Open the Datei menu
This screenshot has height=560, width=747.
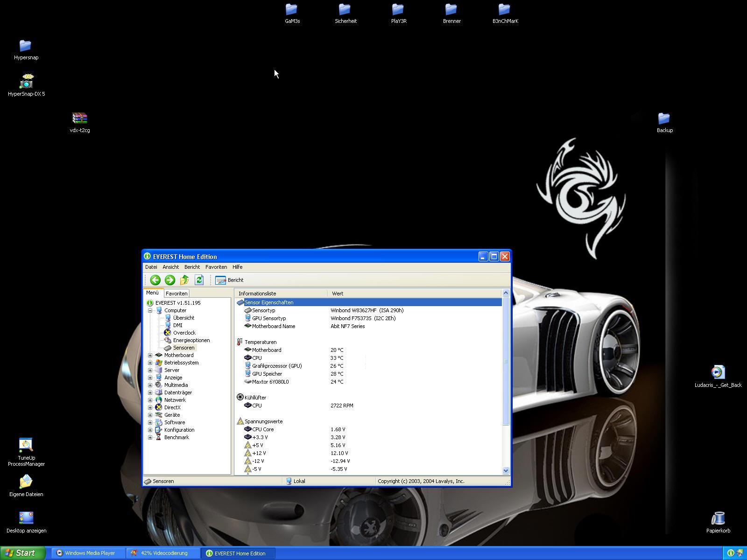151,267
